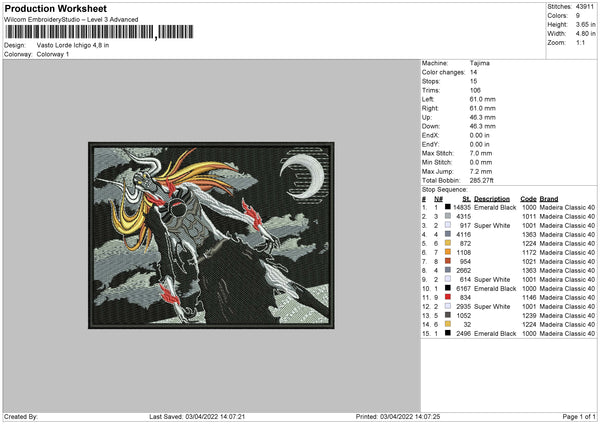Select thread code 1146 in stop row 11
Image resolution: width=600 pixels, height=424 pixels.
529,298
